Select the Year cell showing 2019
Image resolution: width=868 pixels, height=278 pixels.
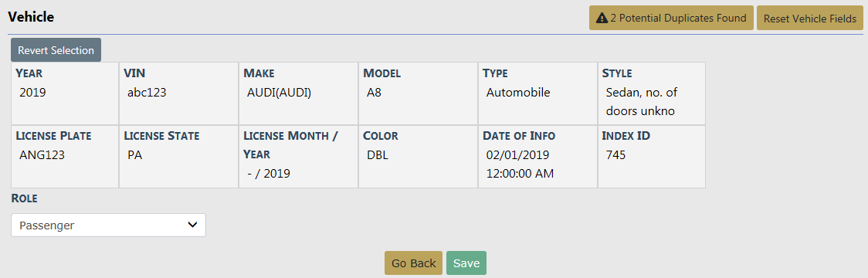point(65,93)
